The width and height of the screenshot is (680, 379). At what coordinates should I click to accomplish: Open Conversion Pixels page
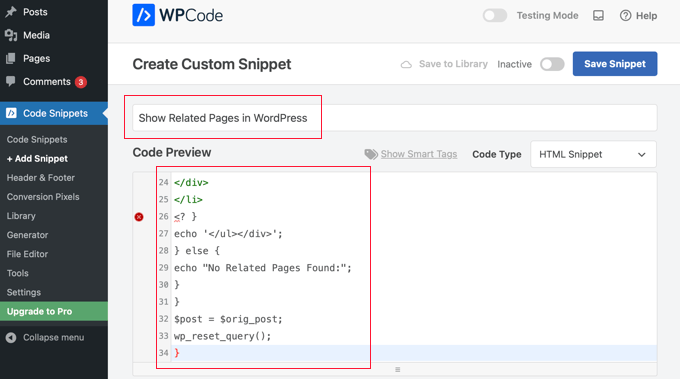coord(43,197)
